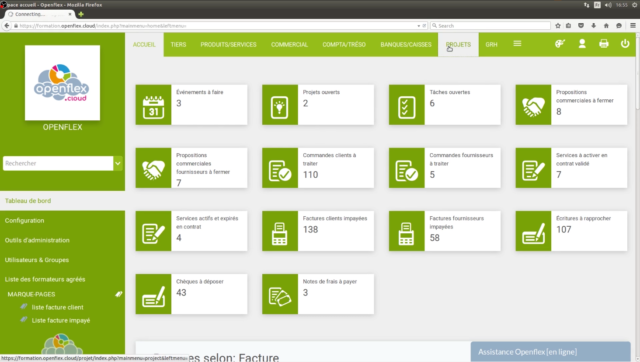The width and height of the screenshot is (640, 362).
Task: Click in the Rechercher search field
Action: [x=58, y=163]
